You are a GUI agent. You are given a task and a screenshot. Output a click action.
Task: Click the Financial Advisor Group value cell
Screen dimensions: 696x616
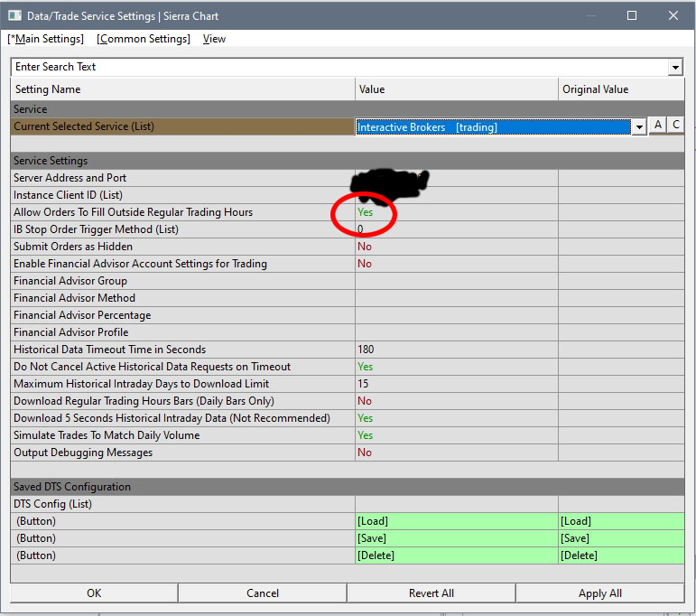coord(456,281)
